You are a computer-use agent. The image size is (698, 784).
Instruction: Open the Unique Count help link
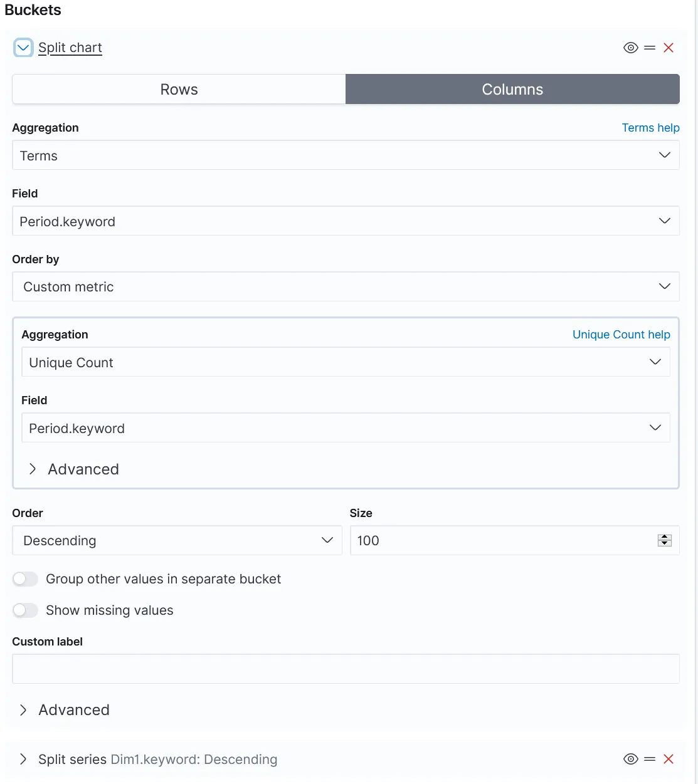tap(621, 335)
